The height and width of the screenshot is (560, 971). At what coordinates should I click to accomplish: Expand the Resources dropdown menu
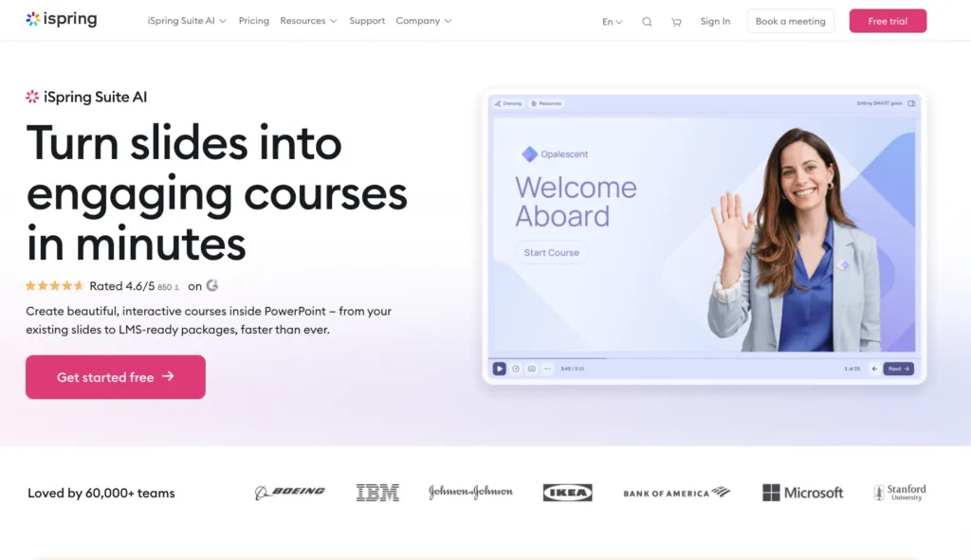pos(308,21)
